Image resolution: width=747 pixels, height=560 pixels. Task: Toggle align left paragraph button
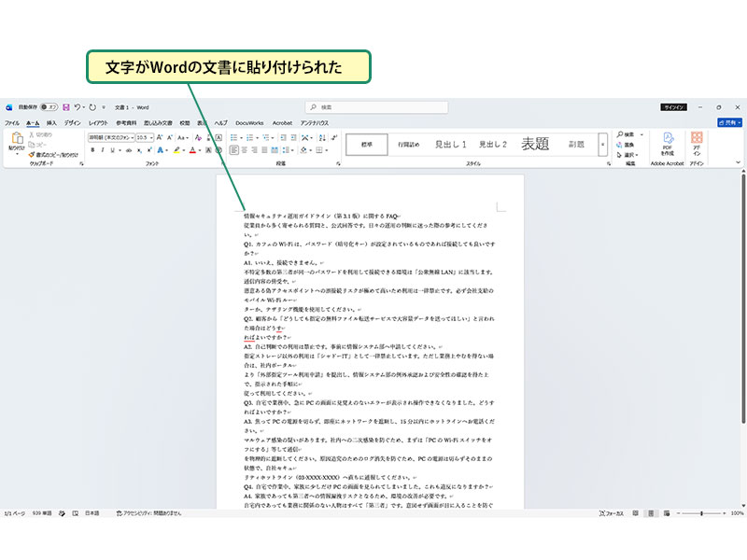pos(234,150)
